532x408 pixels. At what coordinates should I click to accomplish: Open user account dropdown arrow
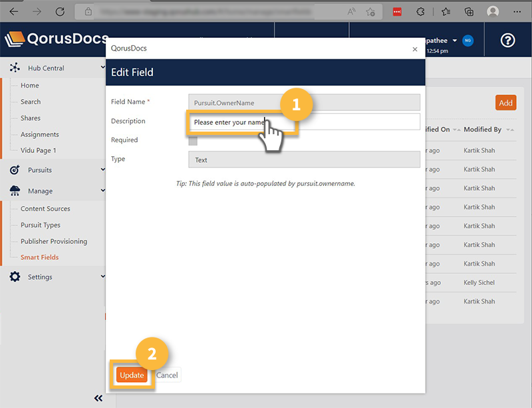coord(455,41)
